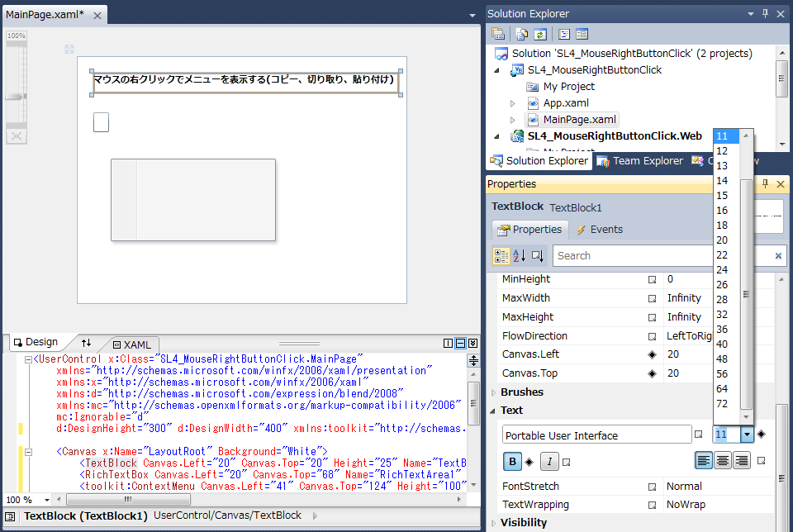Close the MainPage.xaml* document tab
Image resolution: width=793 pixels, height=532 pixels.
tap(97, 16)
